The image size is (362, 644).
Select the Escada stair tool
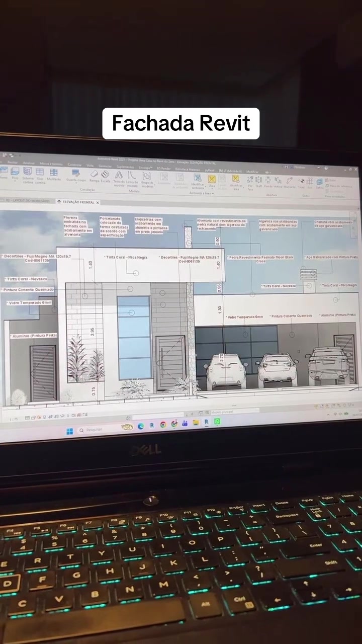[x=105, y=176]
